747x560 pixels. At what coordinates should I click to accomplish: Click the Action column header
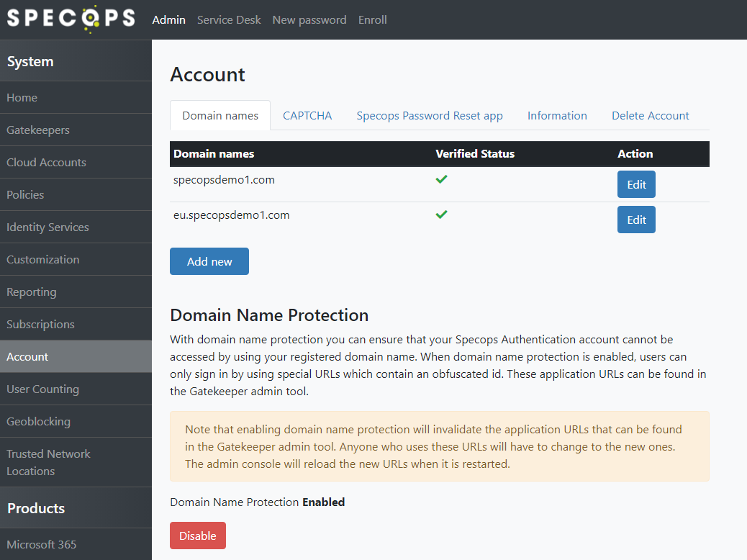[x=635, y=153]
